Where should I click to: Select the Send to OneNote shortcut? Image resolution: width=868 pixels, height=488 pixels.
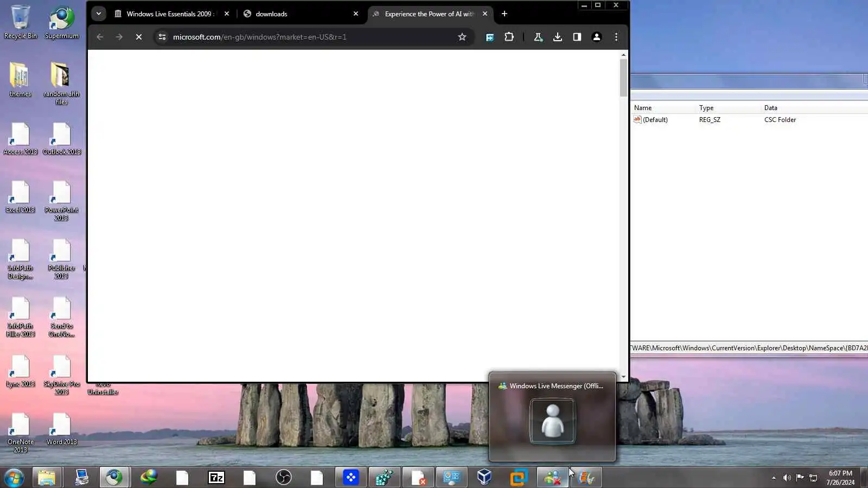62,316
